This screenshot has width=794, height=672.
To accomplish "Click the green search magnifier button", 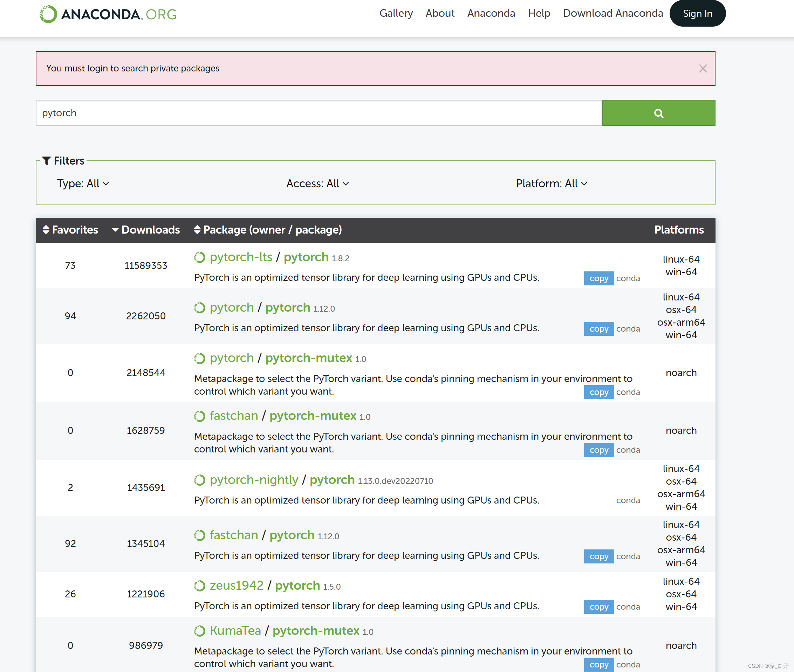I will [658, 113].
